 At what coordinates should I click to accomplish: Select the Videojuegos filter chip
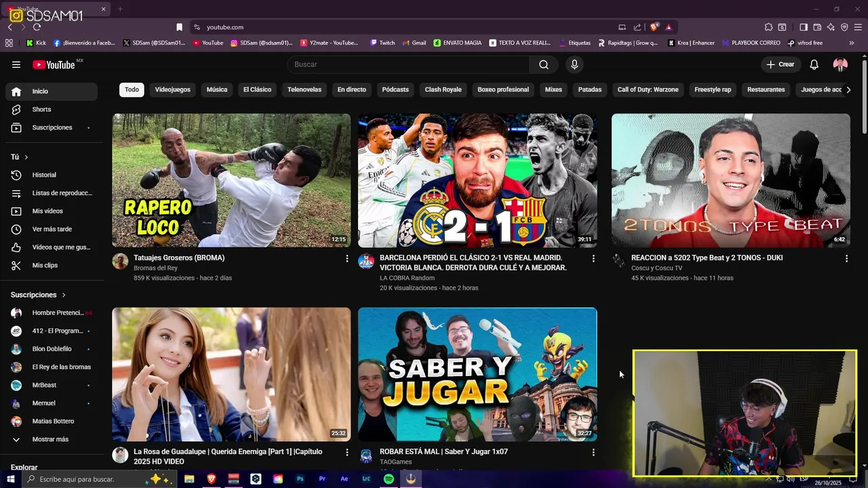tap(172, 89)
